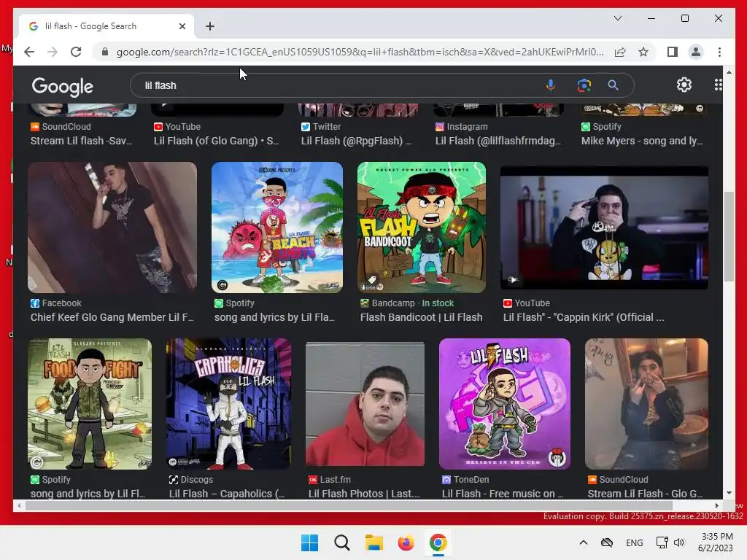The image size is (747, 560).
Task: Open the Chrome profile avatar menu
Action: pyautogui.click(x=695, y=52)
